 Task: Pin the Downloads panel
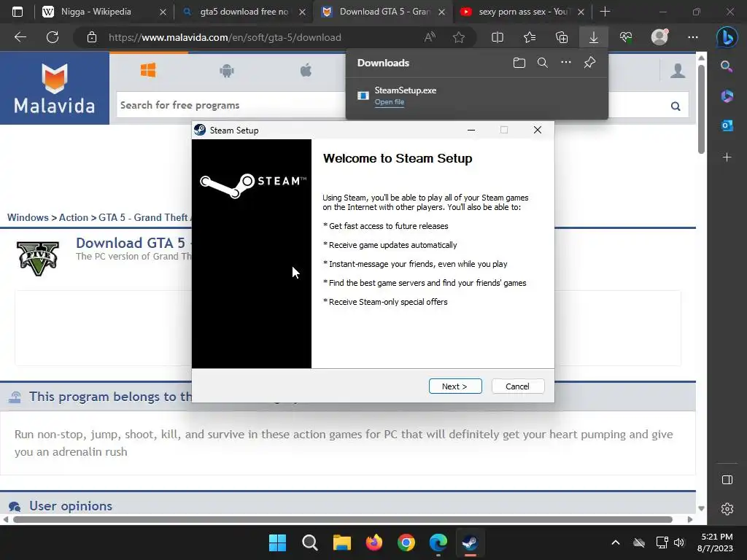pyautogui.click(x=589, y=63)
